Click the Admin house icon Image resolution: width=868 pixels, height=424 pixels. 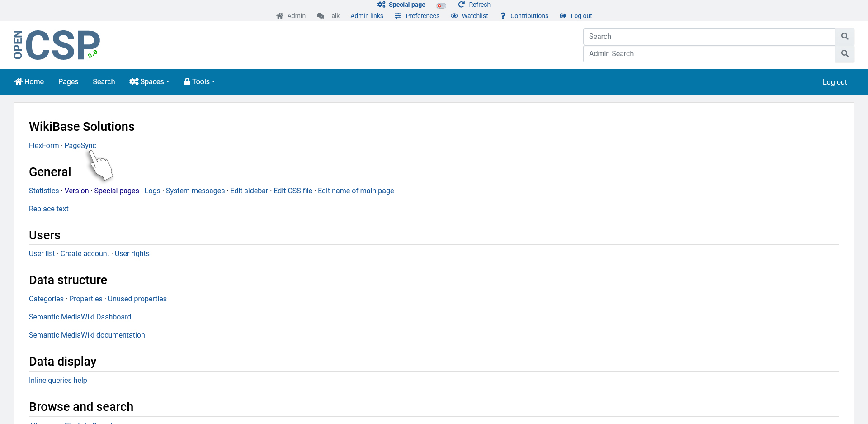[280, 16]
